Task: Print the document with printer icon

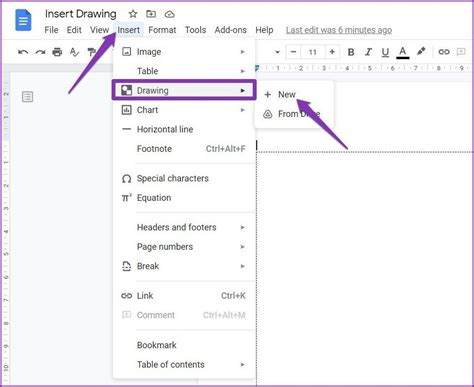Action: [57, 52]
